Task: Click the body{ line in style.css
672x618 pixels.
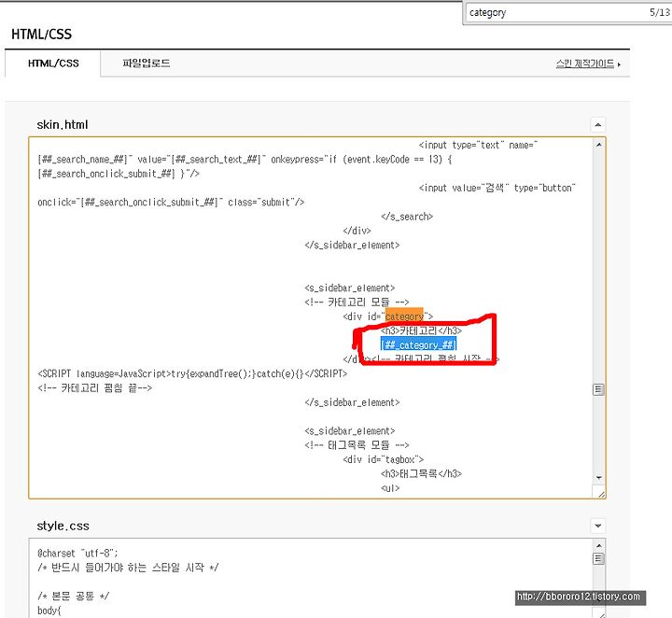Action: (x=49, y=611)
